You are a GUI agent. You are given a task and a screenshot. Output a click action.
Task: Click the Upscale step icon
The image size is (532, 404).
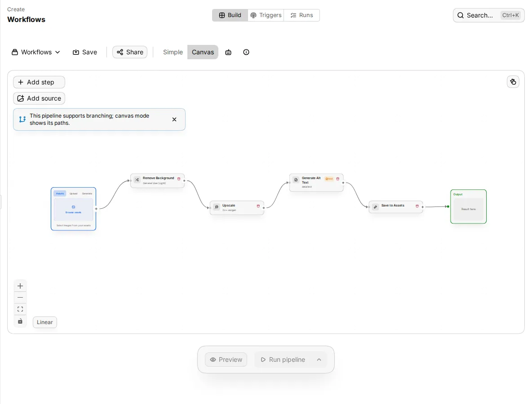(217, 207)
